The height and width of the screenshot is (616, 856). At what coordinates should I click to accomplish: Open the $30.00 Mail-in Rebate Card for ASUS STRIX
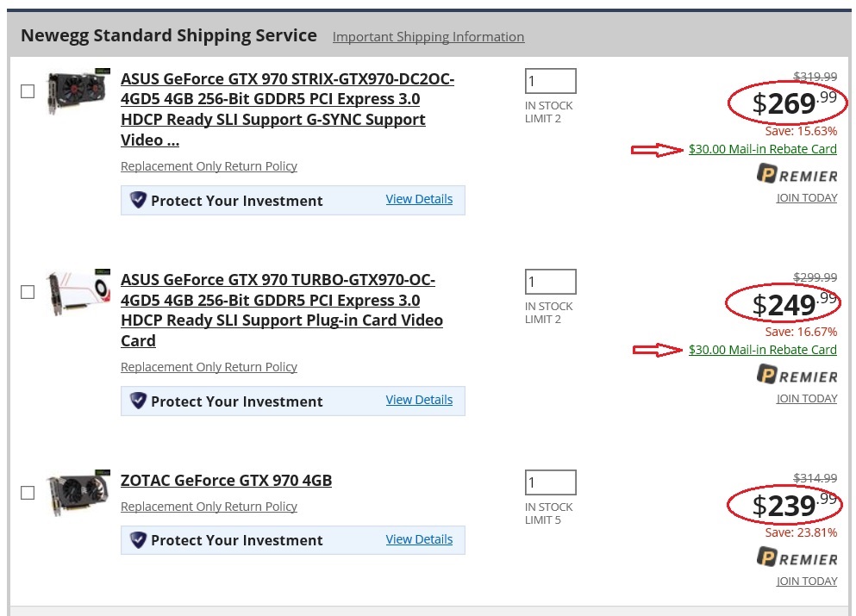click(x=763, y=149)
